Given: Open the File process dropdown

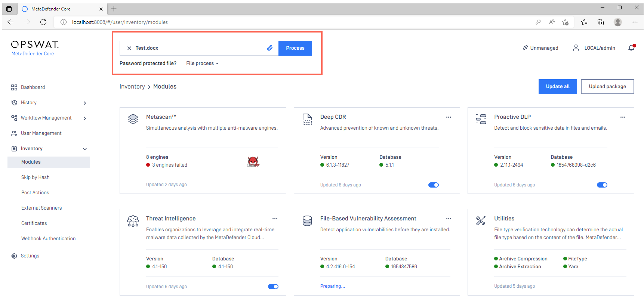Looking at the screenshot, I should (x=202, y=64).
